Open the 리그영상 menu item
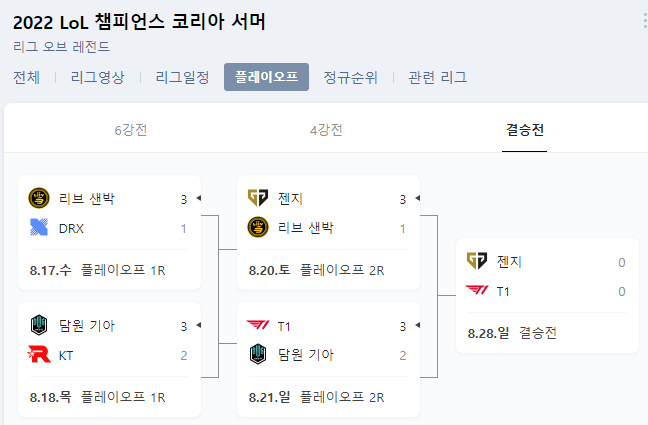The image size is (648, 425). pyautogui.click(x=98, y=77)
